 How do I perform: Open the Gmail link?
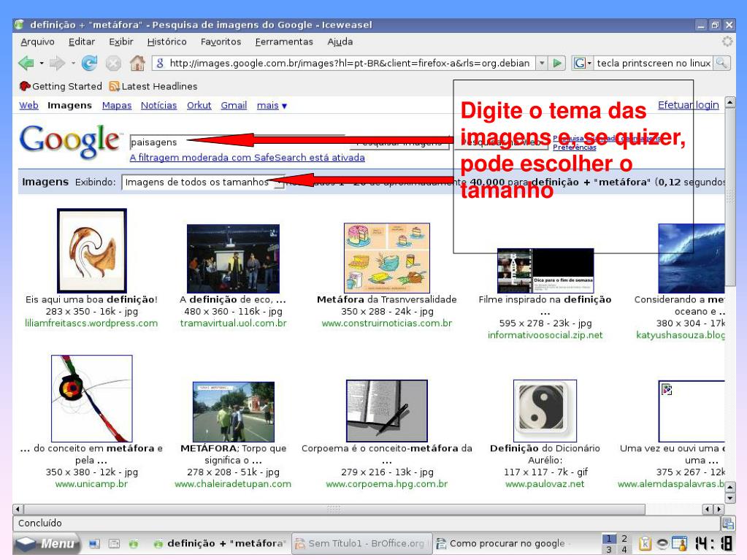[x=234, y=105]
